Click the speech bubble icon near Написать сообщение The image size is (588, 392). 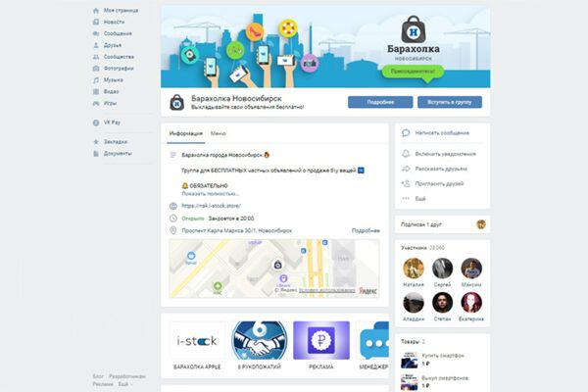point(406,133)
